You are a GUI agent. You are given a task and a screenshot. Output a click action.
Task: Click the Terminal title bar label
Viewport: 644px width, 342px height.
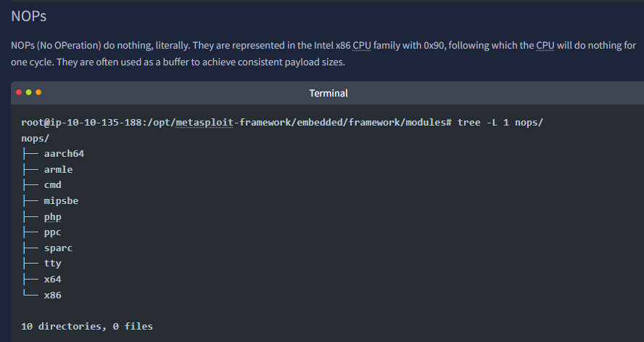point(329,94)
